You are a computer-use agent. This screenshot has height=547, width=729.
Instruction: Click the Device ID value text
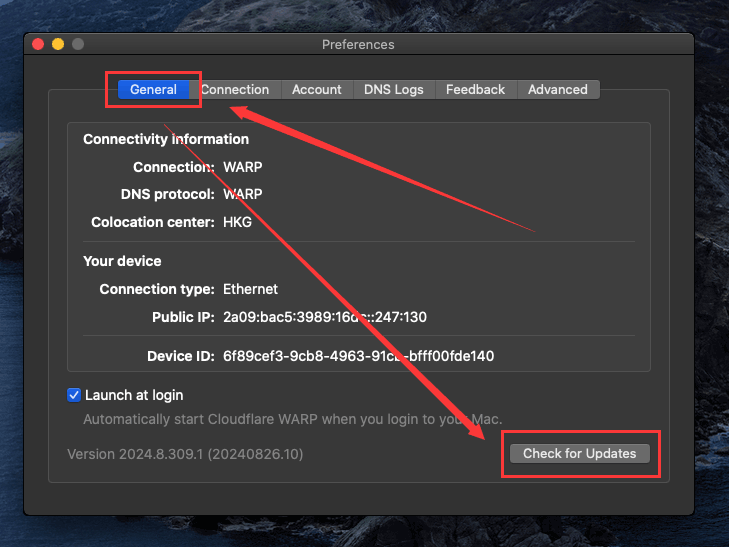pyautogui.click(x=358, y=355)
